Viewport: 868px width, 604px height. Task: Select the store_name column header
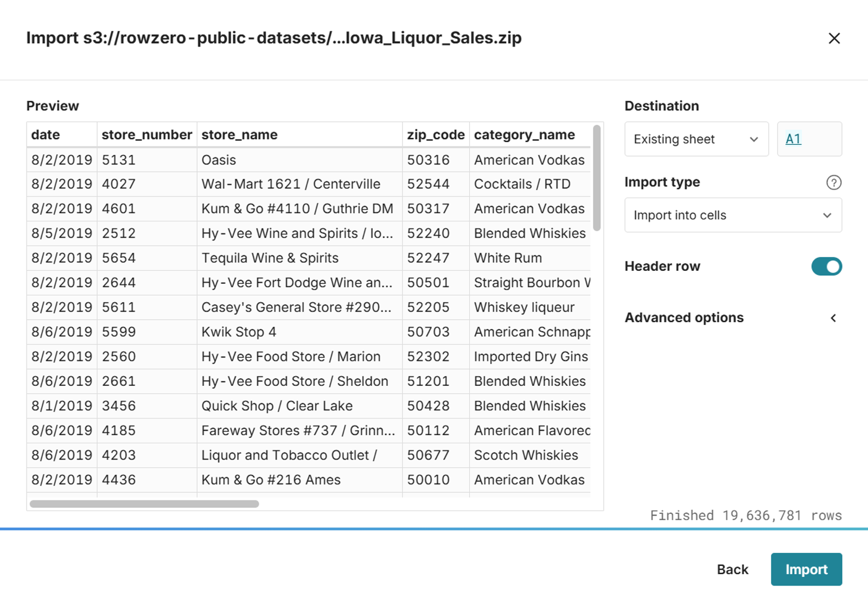click(299, 135)
